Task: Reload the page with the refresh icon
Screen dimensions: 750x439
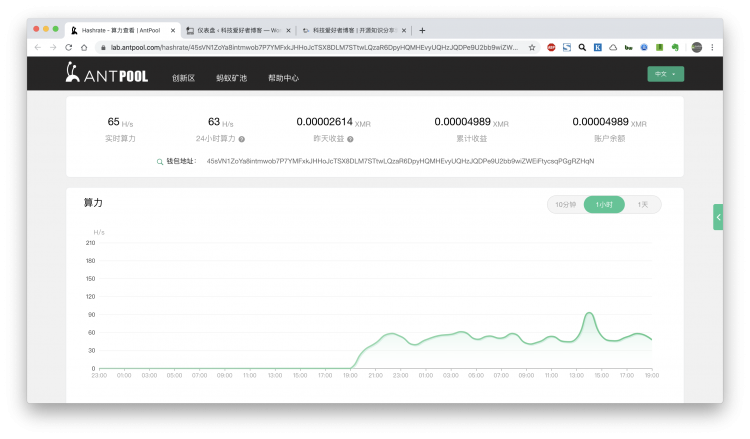Action: pos(68,47)
